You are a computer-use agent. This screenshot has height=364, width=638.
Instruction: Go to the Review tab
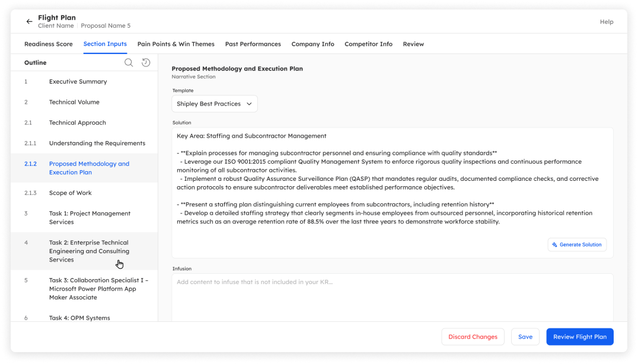[413, 44]
